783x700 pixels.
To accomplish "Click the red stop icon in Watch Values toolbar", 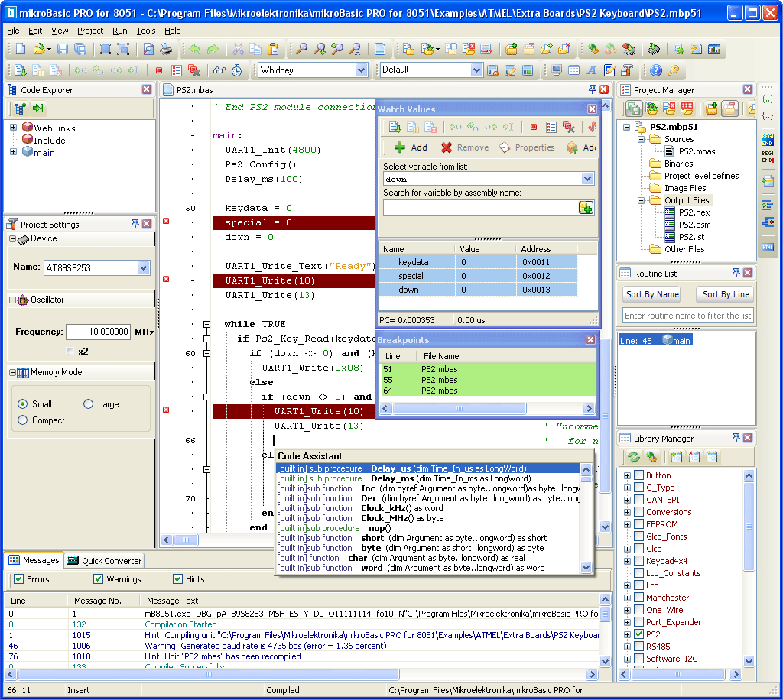I will tap(534, 127).
